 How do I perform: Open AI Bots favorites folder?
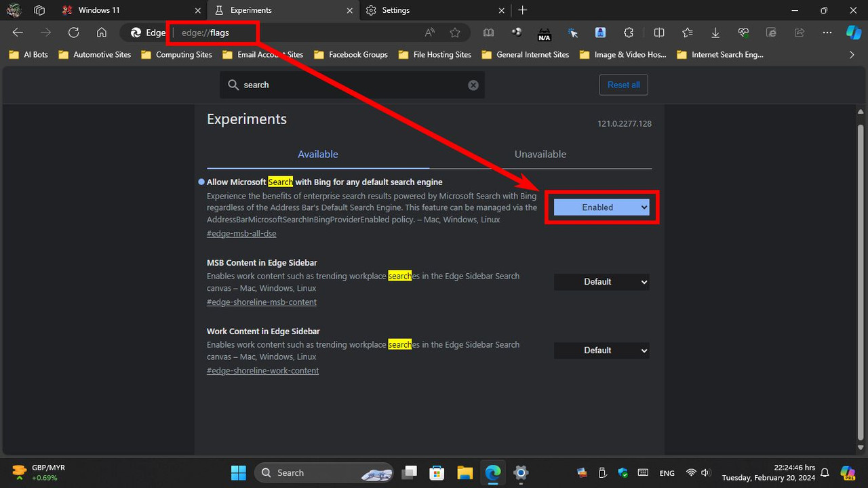[28, 55]
